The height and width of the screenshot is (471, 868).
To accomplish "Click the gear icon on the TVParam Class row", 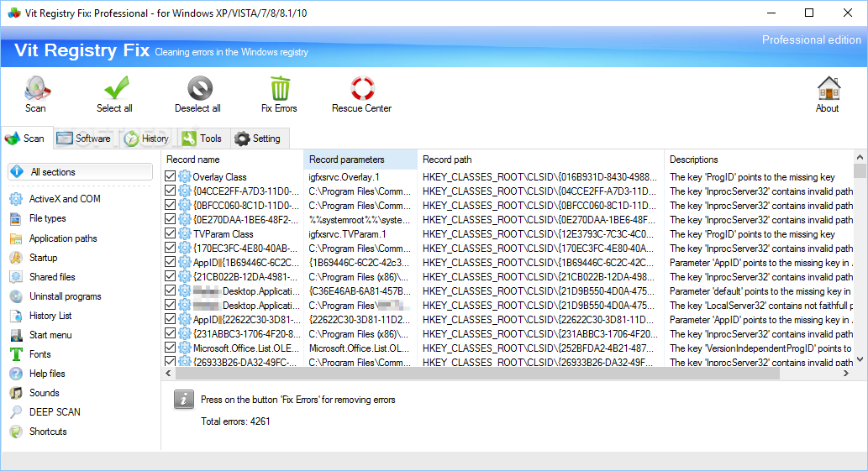I will [x=185, y=234].
